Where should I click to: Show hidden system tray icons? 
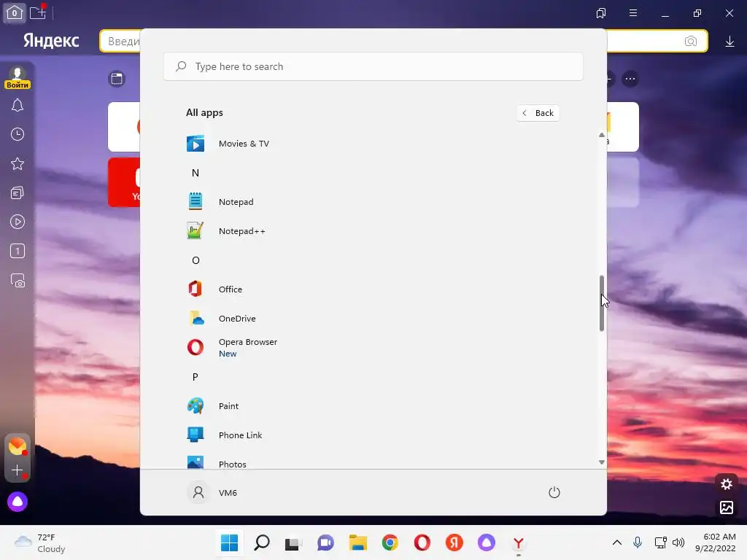617,542
